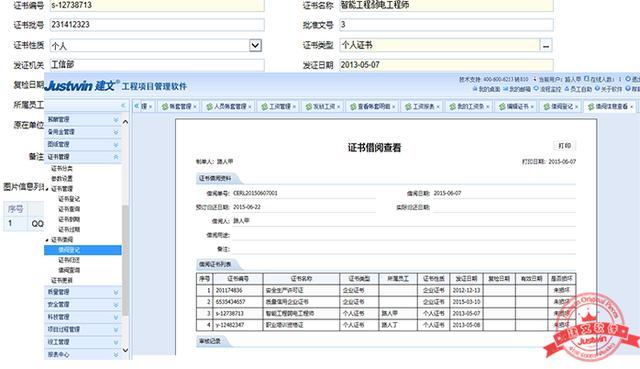Open 员工自助 header link
640x369 pixels.
pos(578,89)
